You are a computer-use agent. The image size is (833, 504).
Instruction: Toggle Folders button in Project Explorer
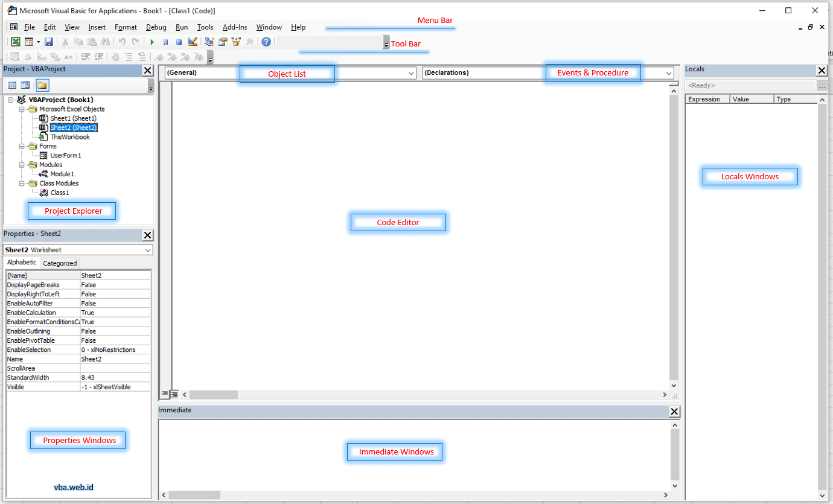click(42, 85)
